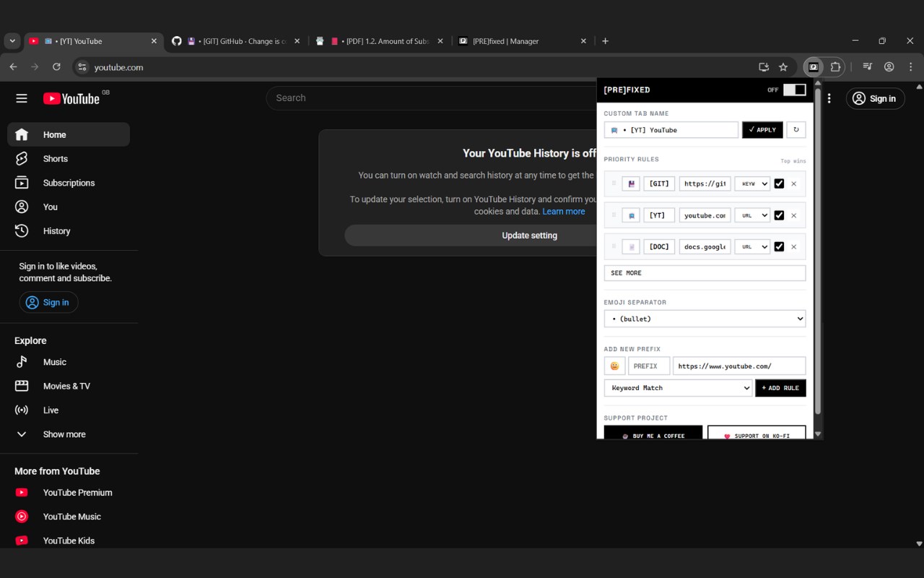924x578 pixels.
Task: Click Sign in button in sidebar
Action: click(48, 303)
